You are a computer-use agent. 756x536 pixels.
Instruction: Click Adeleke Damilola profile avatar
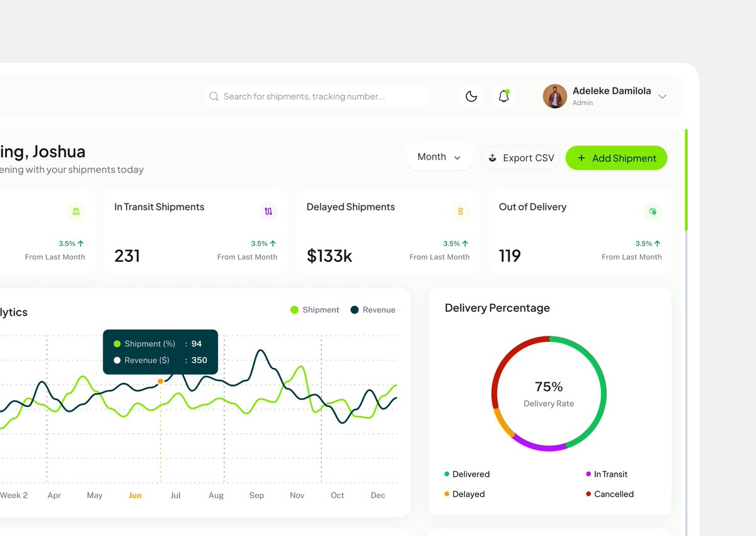point(555,96)
